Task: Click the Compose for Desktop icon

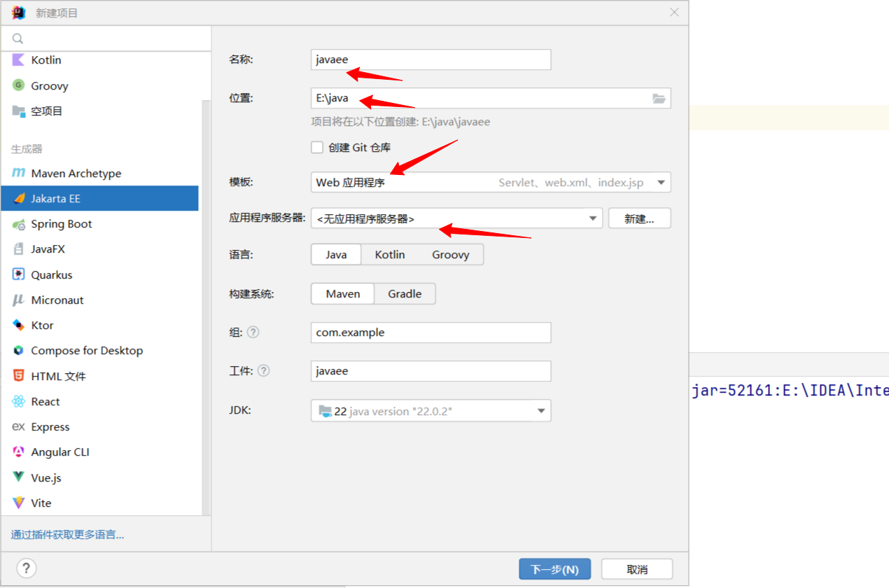Action: [18, 350]
